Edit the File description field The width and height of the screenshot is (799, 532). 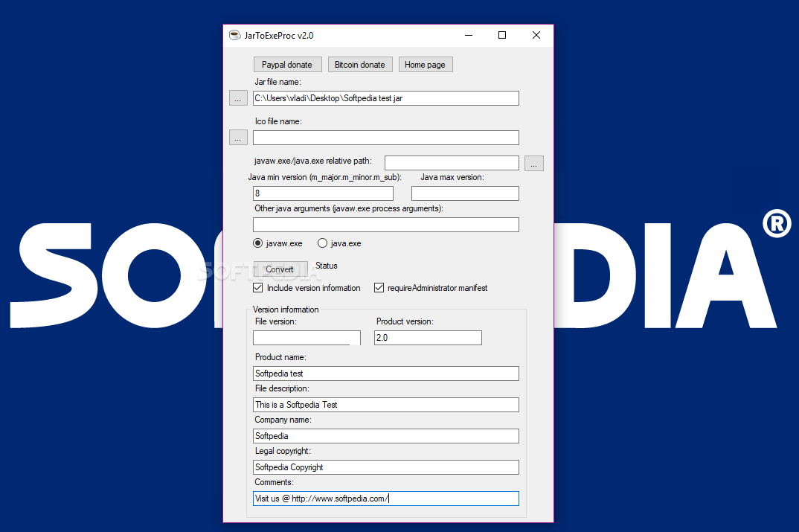(x=386, y=405)
